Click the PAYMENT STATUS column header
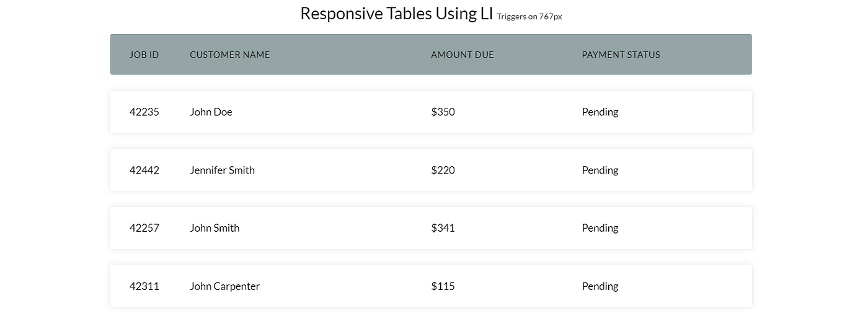The image size is (868, 329). (x=621, y=55)
